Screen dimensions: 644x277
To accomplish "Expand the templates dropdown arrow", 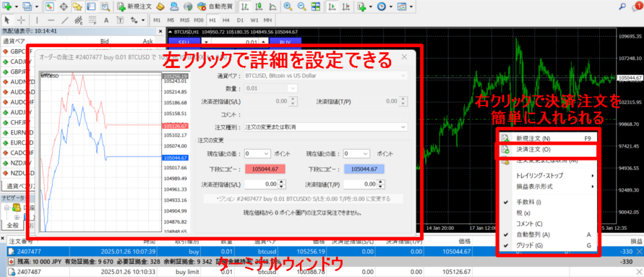I will tap(411, 6).
